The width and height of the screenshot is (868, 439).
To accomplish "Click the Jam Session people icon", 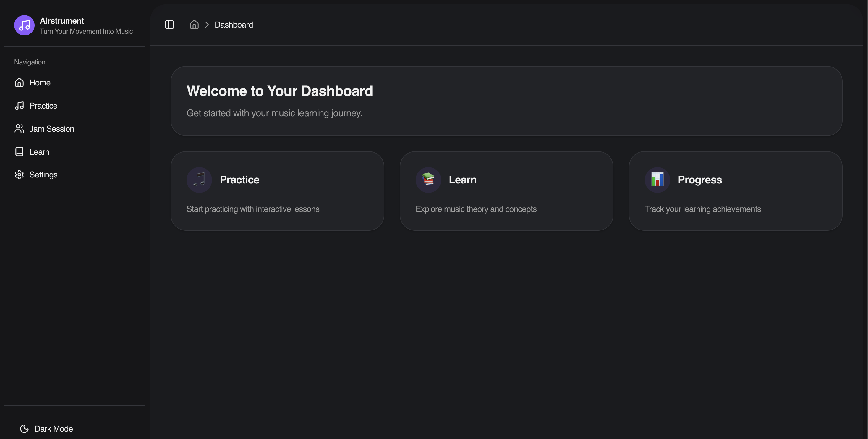I will pos(19,129).
